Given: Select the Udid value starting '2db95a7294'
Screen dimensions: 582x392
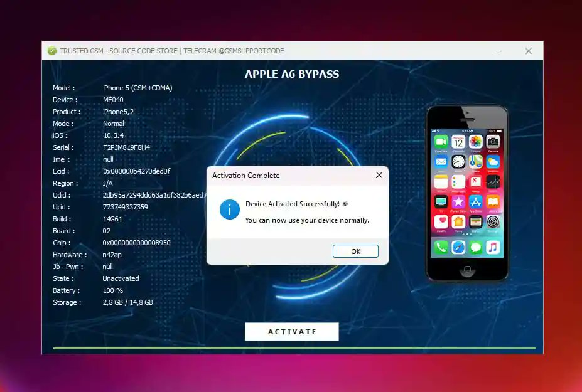Looking at the screenshot, I should (154, 195).
